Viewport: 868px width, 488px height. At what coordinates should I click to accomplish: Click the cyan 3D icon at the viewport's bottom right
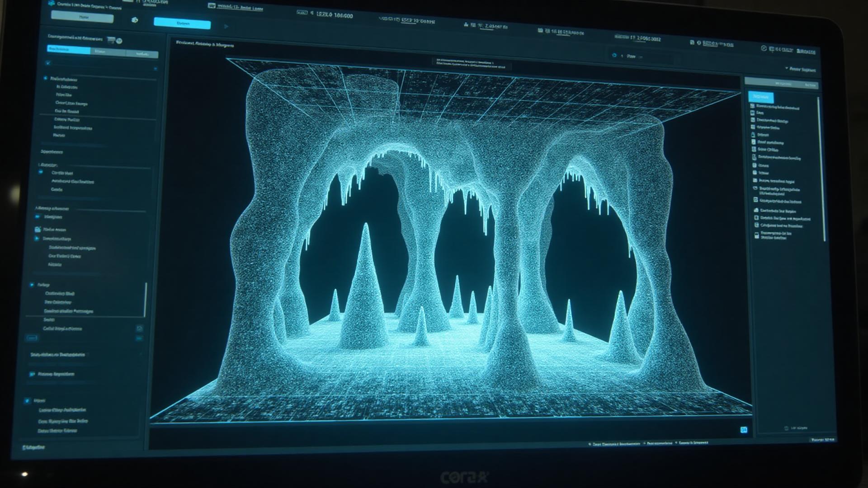tap(744, 430)
